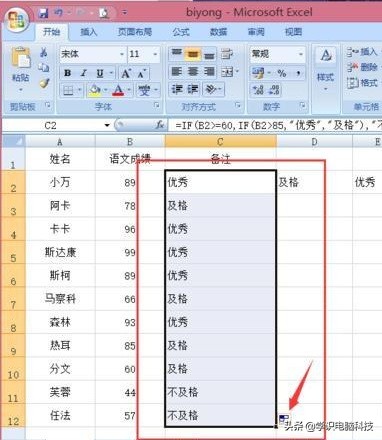Viewport: 382px width, 440px height.
Task: Select cell D2 containing 及格
Action: coord(314,182)
